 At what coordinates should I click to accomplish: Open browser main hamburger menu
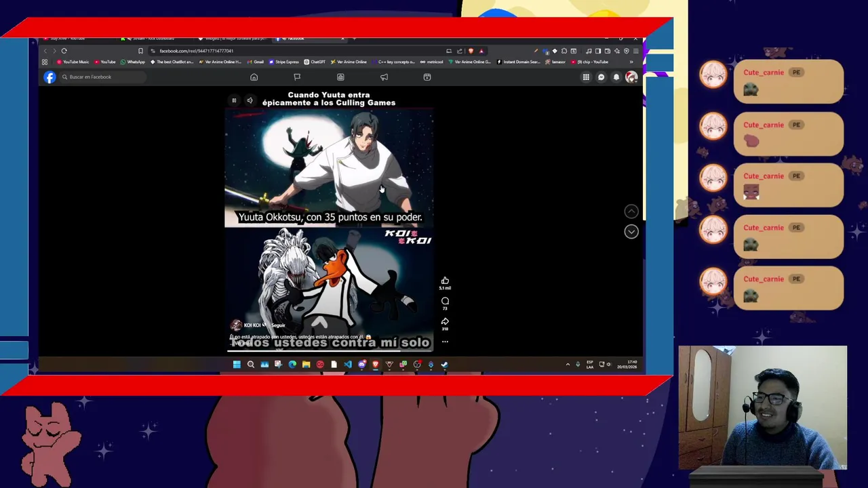click(x=636, y=51)
